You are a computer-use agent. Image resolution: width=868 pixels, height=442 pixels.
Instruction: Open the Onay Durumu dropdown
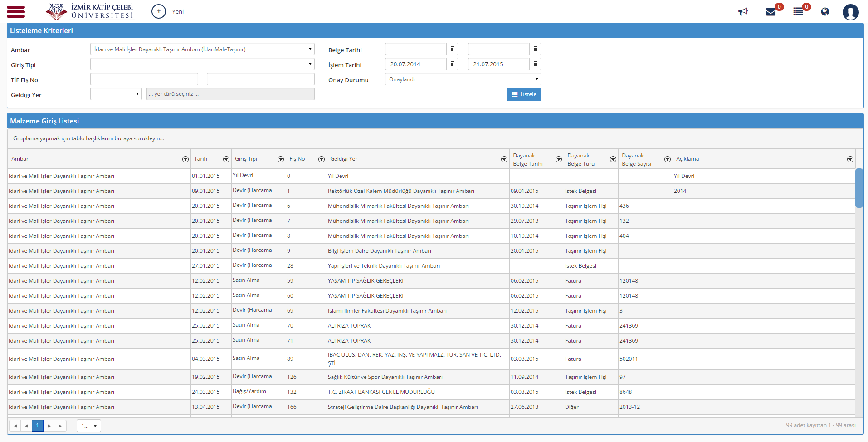[x=463, y=79]
